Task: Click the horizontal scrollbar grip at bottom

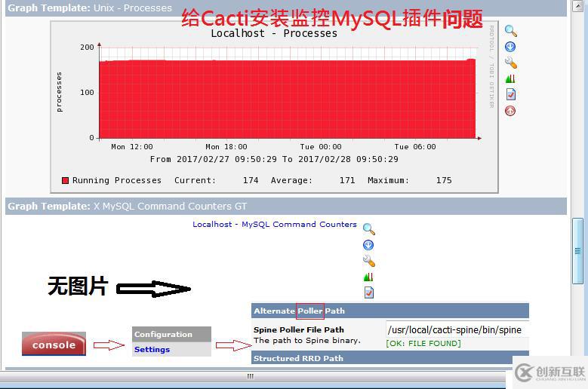Action: [x=250, y=376]
